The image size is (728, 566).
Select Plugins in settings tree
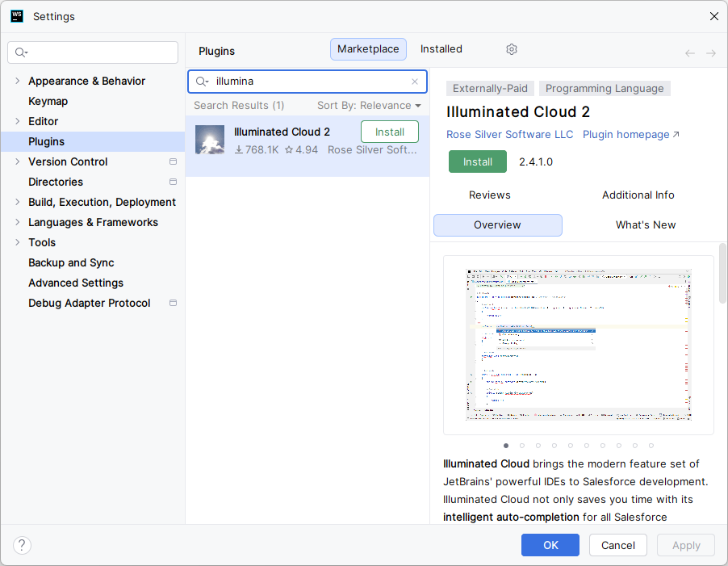[92, 141]
